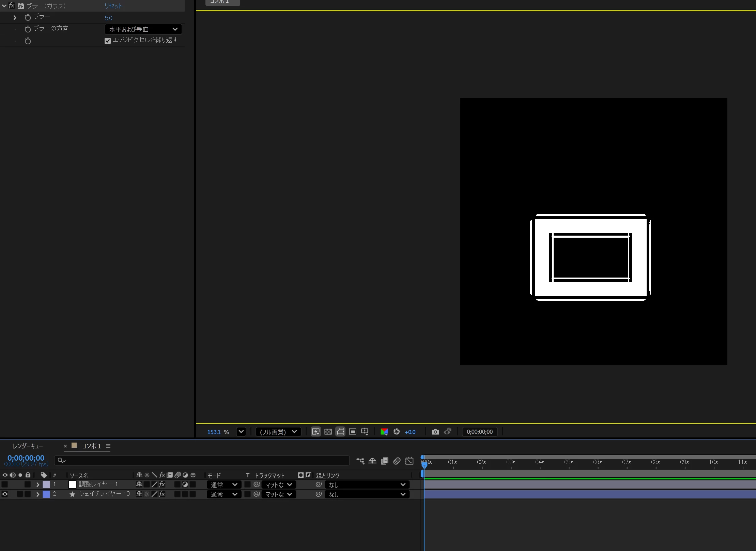Open the ブラーの方向 dropdown
This screenshot has height=551, width=756.
coord(143,29)
